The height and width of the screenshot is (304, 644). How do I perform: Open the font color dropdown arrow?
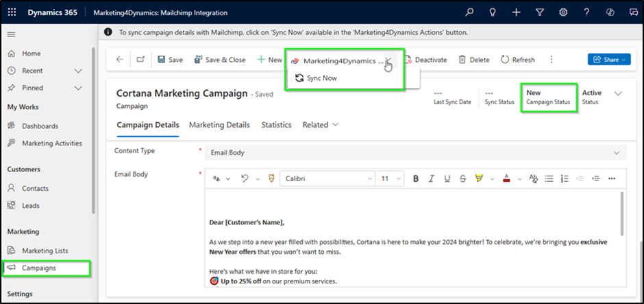519,178
